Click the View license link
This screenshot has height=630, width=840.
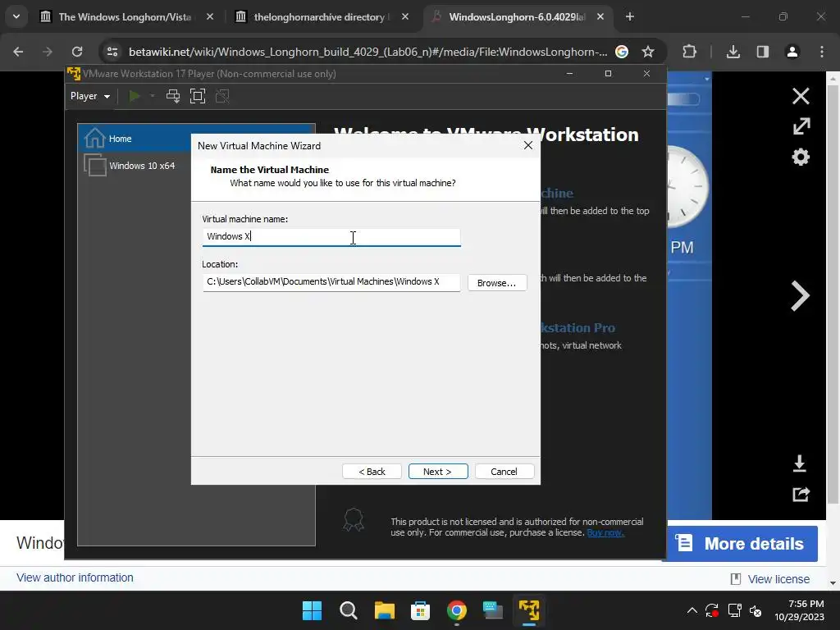[778, 579]
